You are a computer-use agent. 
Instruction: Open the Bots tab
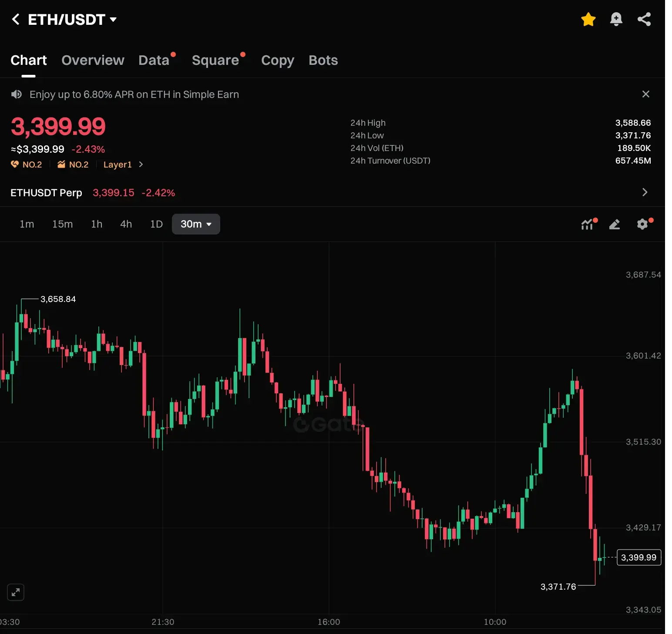(323, 60)
